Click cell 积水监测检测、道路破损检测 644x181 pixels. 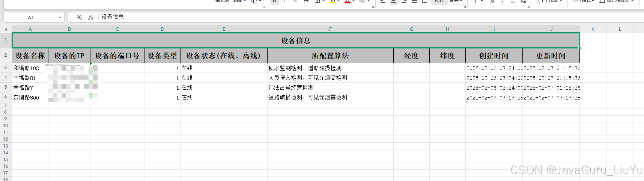click(330, 68)
